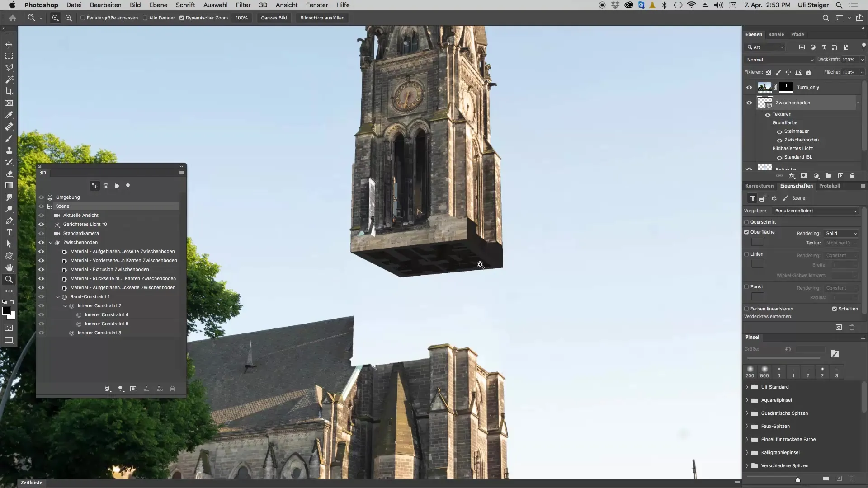Open the Zeitleiste panel
The width and height of the screenshot is (868, 488).
pyautogui.click(x=31, y=483)
